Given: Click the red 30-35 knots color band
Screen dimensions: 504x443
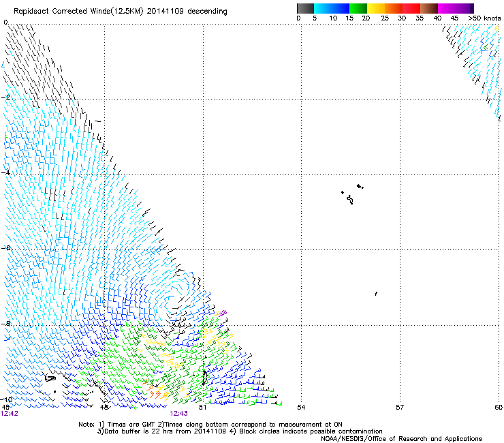Looking at the screenshot, I should pyautogui.click(x=411, y=8).
